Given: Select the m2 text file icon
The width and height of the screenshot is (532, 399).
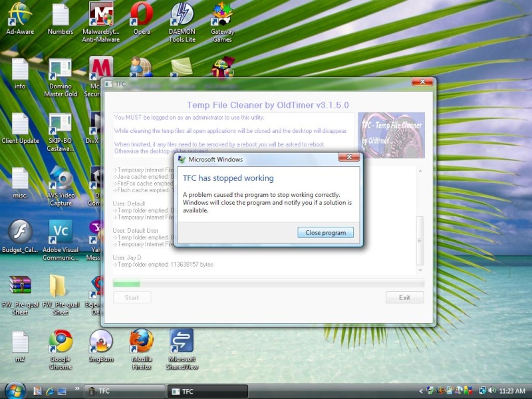Looking at the screenshot, I should [x=20, y=346].
